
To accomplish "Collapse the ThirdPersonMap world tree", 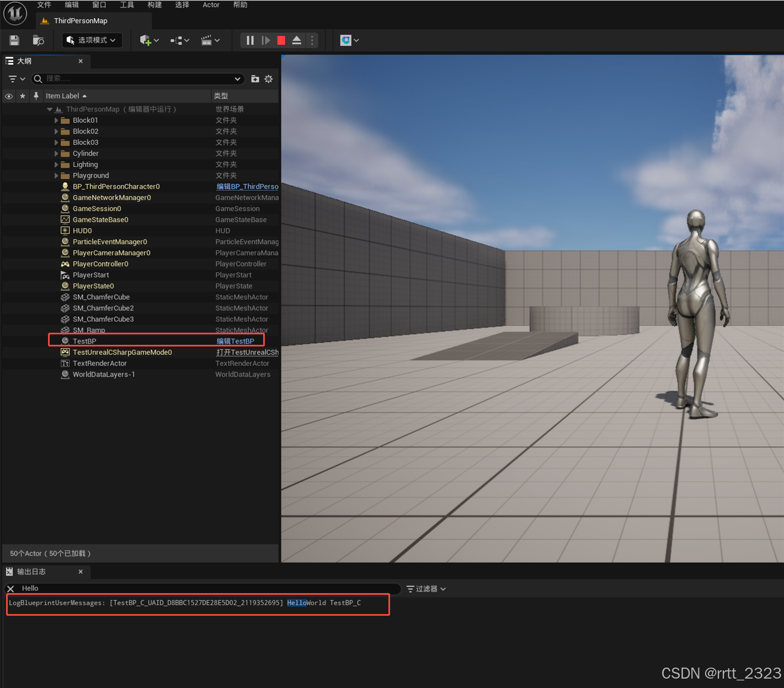I will pyautogui.click(x=50, y=109).
